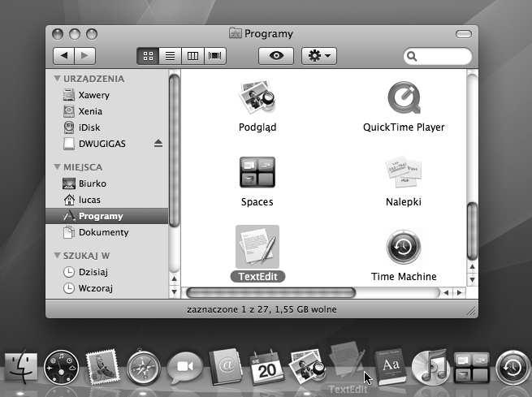Open iCal calendar in the Dock
Screen dimensions: 532x397
266,368
